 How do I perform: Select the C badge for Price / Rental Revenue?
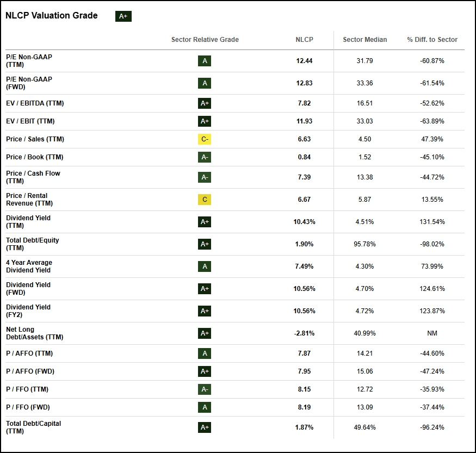coord(205,199)
